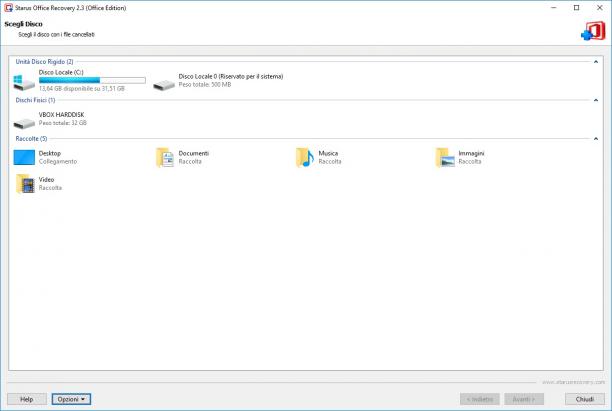Click the Desktop label
The height and width of the screenshot is (411, 612).
[x=50, y=153]
